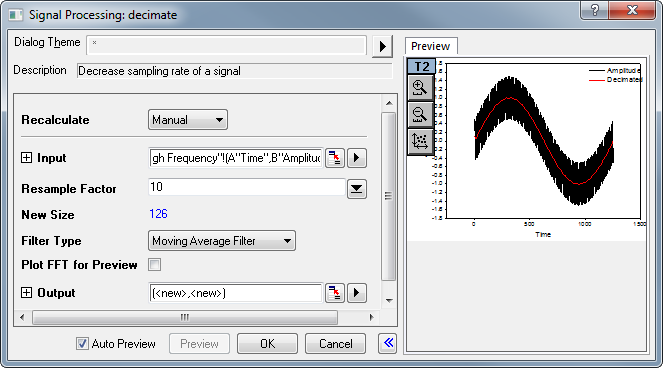Open Filter Type Moving Average dropdown
The height and width of the screenshot is (368, 663).
[x=222, y=241]
